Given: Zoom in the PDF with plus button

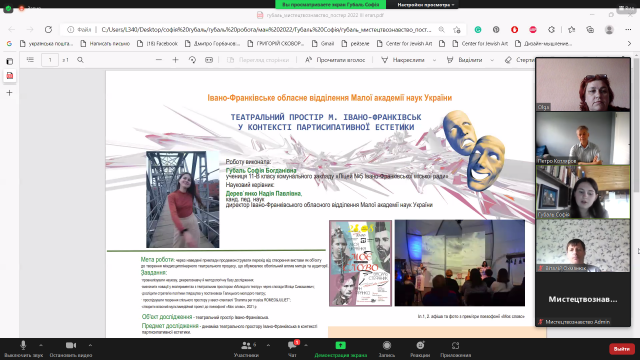Looking at the screenshot, I should [x=176, y=60].
